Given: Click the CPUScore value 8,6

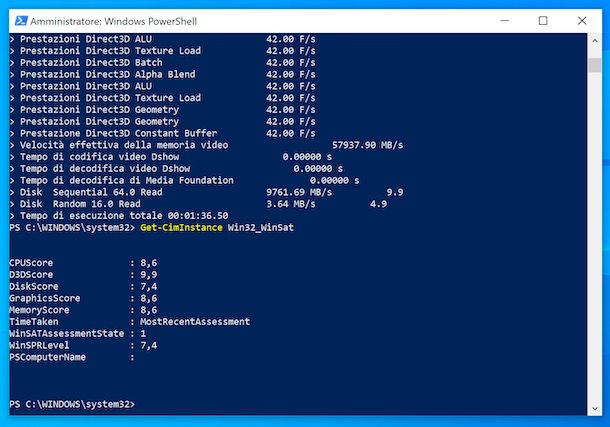Looking at the screenshot, I should coord(149,263).
